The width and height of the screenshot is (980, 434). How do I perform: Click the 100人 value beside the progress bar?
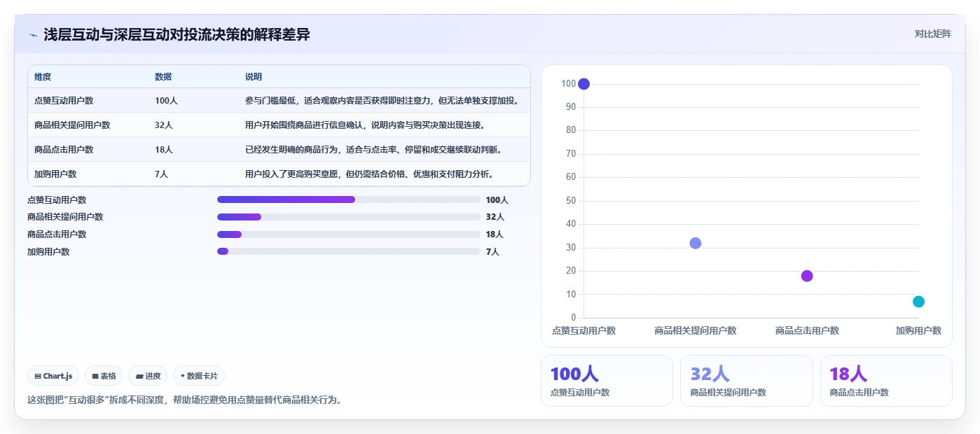pyautogui.click(x=497, y=199)
